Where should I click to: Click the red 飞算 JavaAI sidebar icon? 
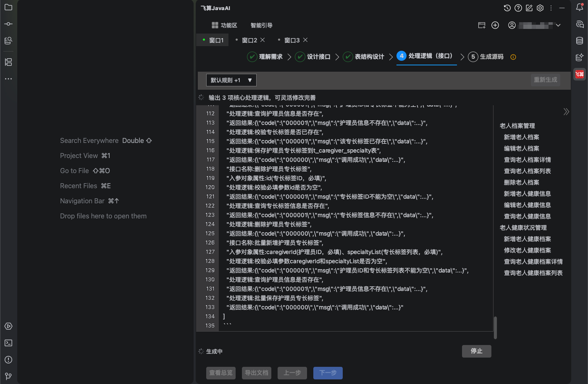click(580, 74)
